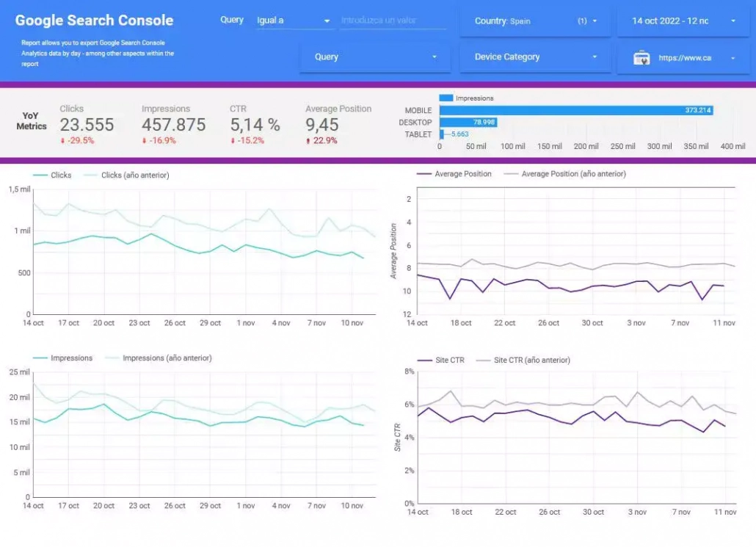Toggle 'Impressions (año anterior)' legend entry
Screen dimensions: 756x547
point(159,358)
